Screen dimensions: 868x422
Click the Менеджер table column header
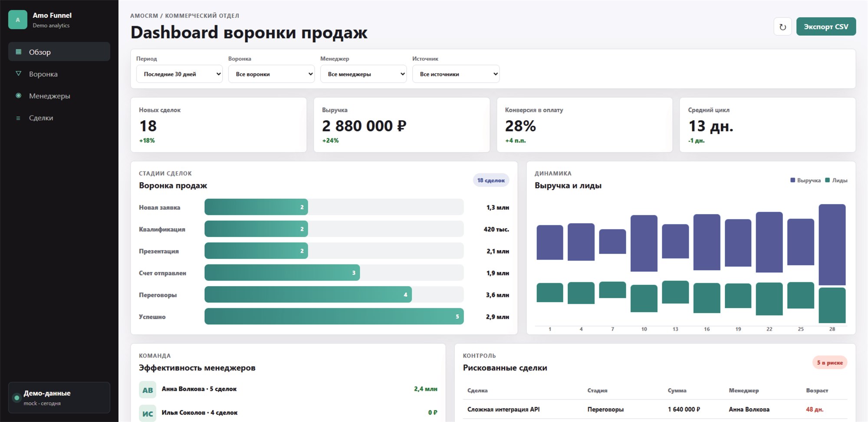(744, 390)
